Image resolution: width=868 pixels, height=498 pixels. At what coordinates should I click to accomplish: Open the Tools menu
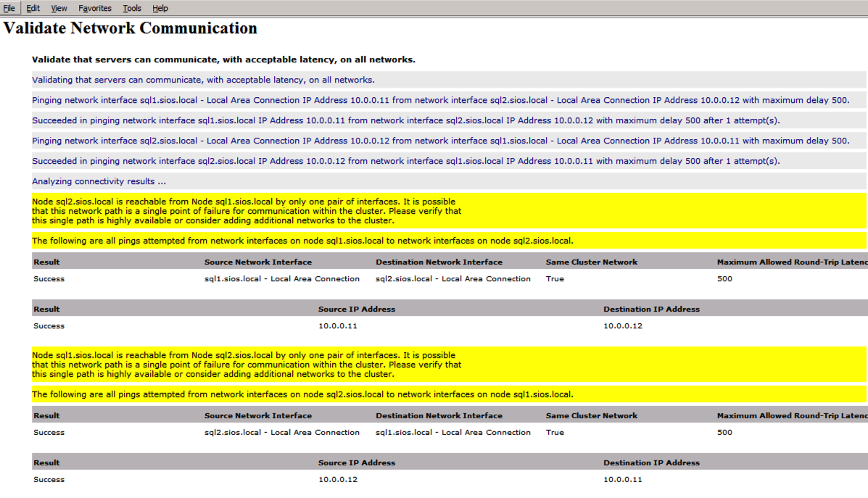tap(132, 8)
